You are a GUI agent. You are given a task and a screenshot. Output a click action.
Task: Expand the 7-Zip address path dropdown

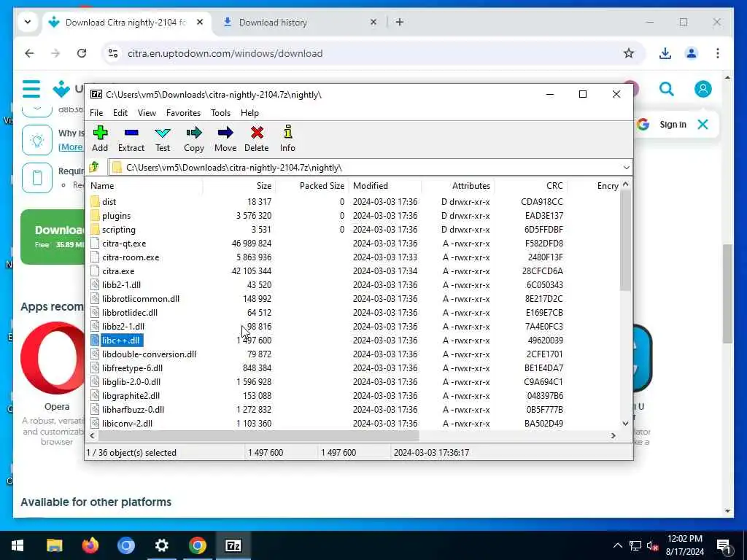626,168
